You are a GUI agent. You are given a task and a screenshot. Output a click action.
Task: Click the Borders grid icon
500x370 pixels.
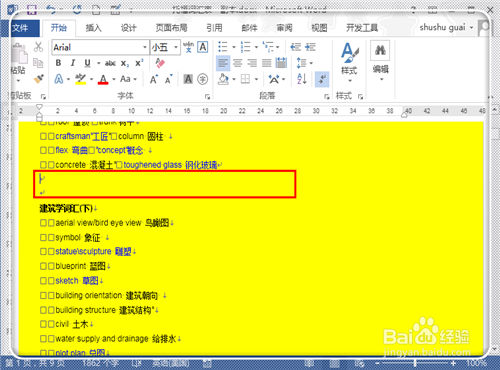coord(246,79)
